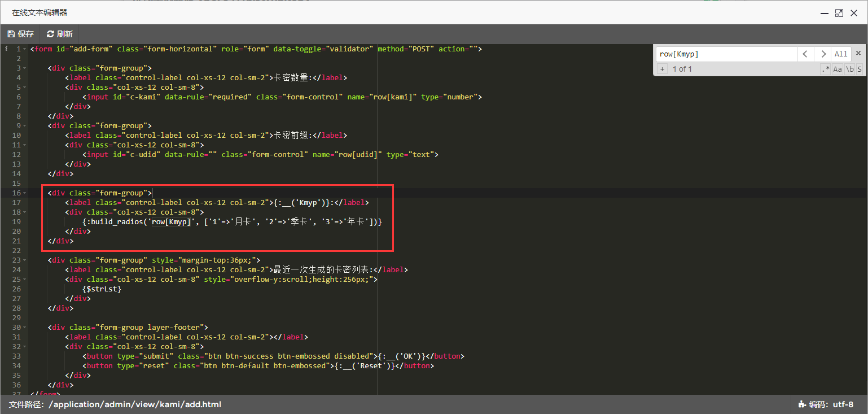This screenshot has height=414, width=868.
Task: Close the search box
Action: click(x=858, y=54)
